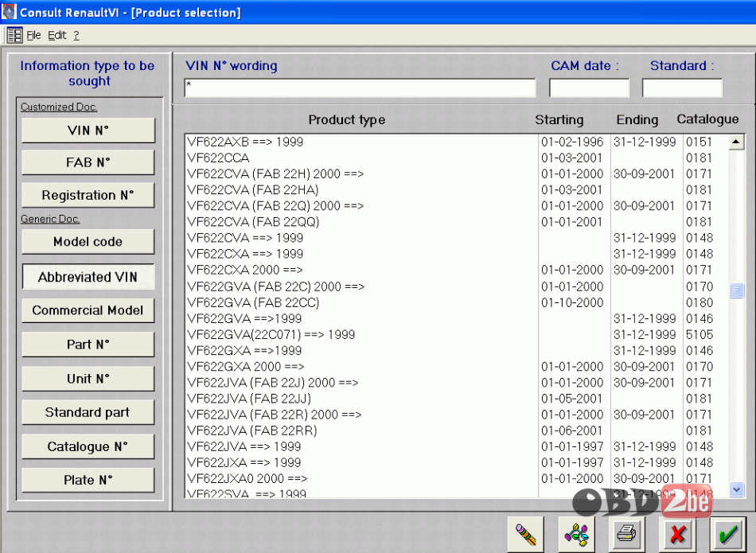Choose product "VF622JXA0 2000 ==>"

457,478
